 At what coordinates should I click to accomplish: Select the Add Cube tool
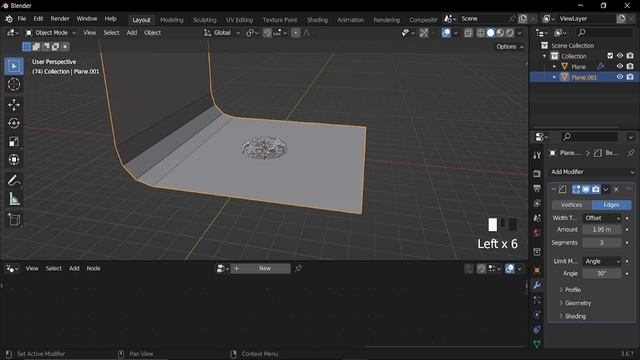pos(14,219)
